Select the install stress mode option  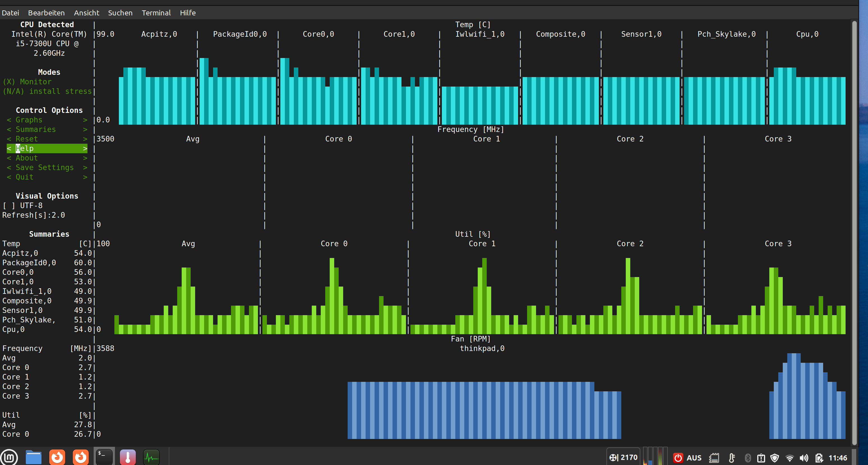point(47,91)
